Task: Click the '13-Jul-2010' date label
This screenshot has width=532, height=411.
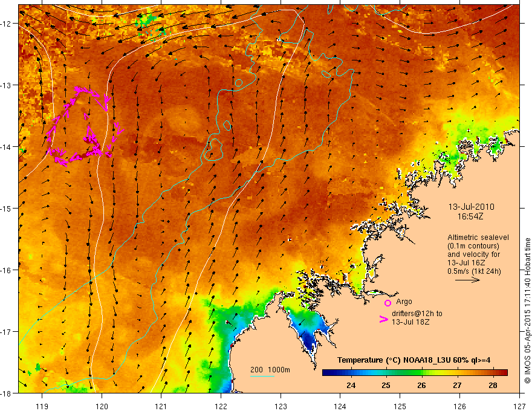Action: 472,207
